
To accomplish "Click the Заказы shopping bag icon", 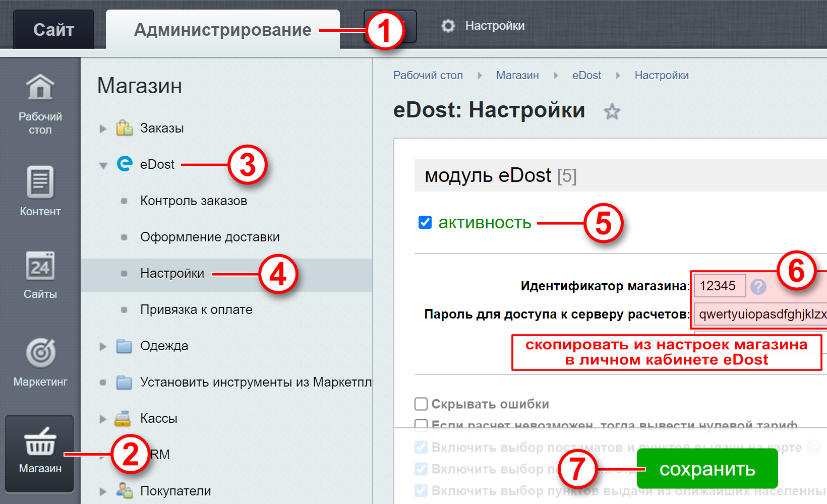I will point(124,128).
